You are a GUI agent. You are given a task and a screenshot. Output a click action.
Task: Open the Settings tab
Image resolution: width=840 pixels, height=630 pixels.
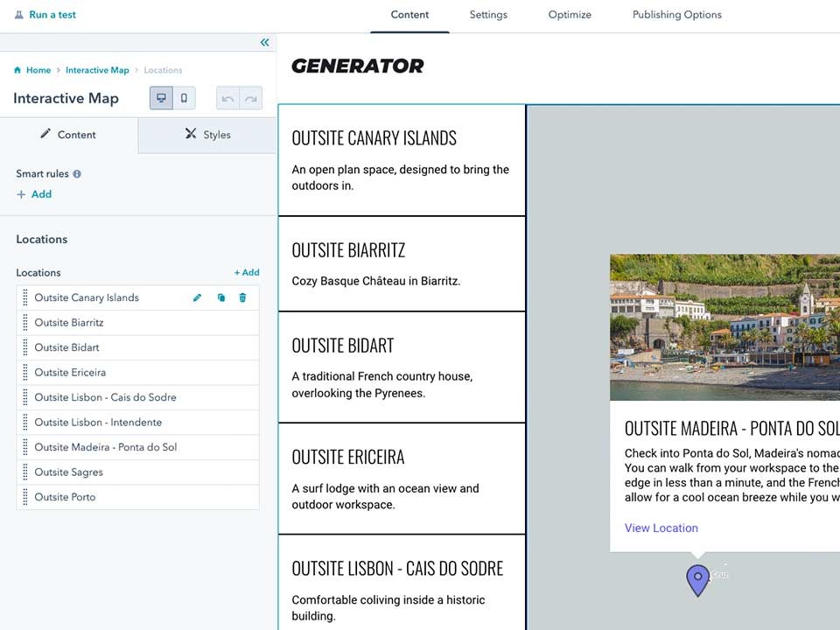click(488, 15)
